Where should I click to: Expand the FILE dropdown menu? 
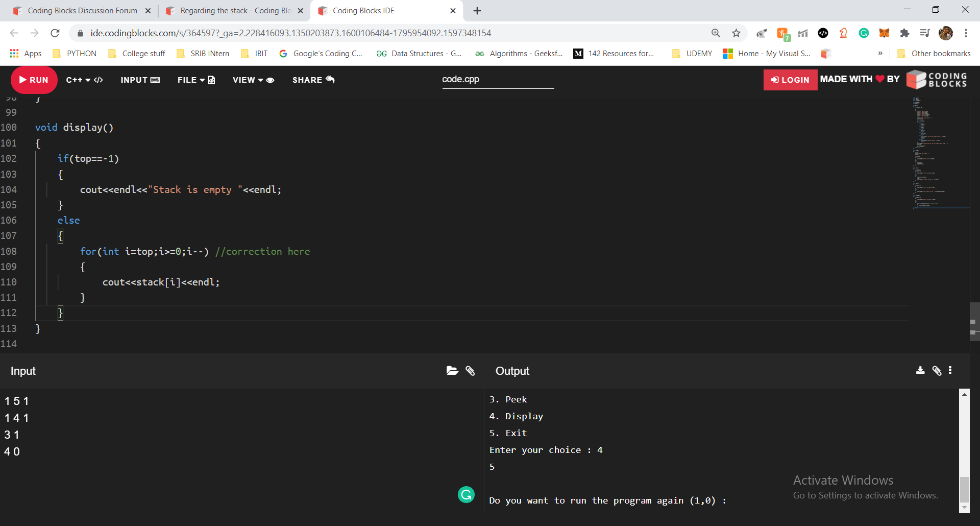click(196, 80)
